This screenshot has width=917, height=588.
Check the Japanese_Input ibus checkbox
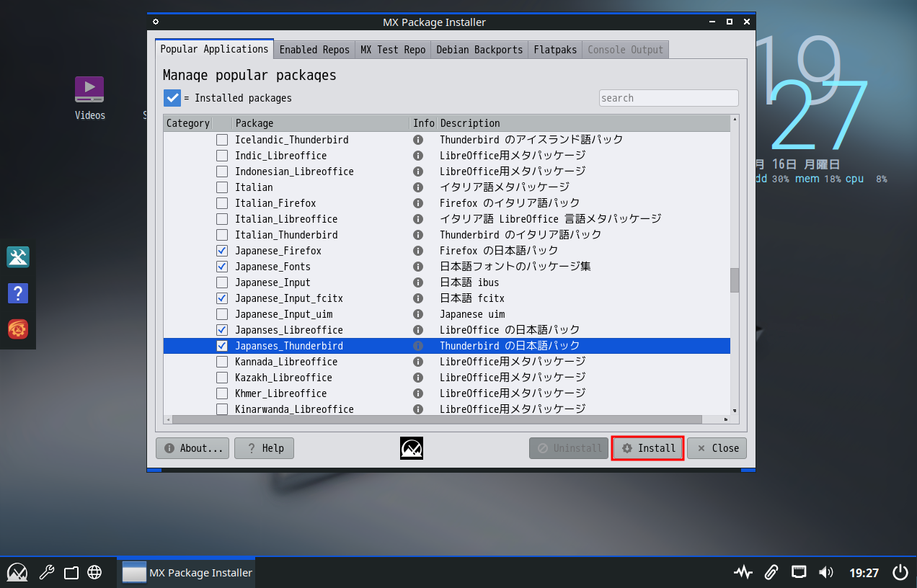222,282
